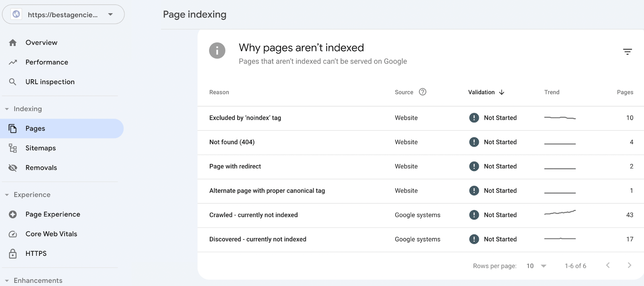Click the filter rows icon

coord(627,51)
